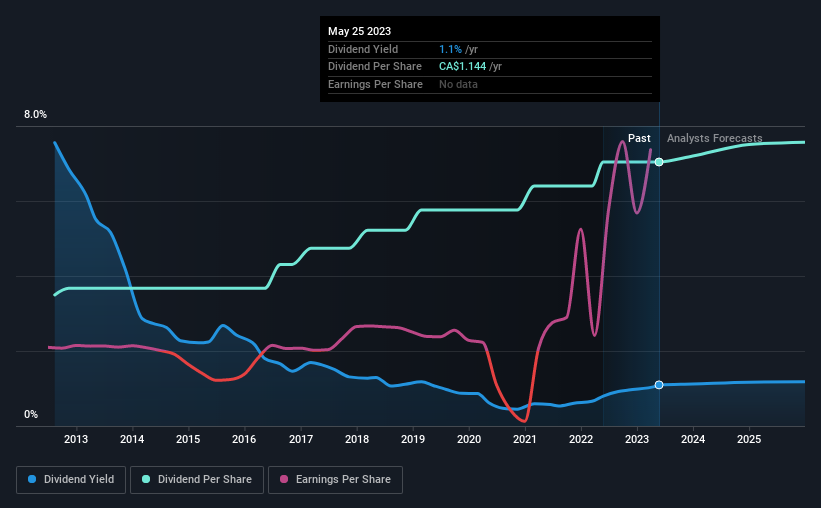
Task: Click the 1.1% dividend yield value in tooltip
Action: [x=450, y=49]
